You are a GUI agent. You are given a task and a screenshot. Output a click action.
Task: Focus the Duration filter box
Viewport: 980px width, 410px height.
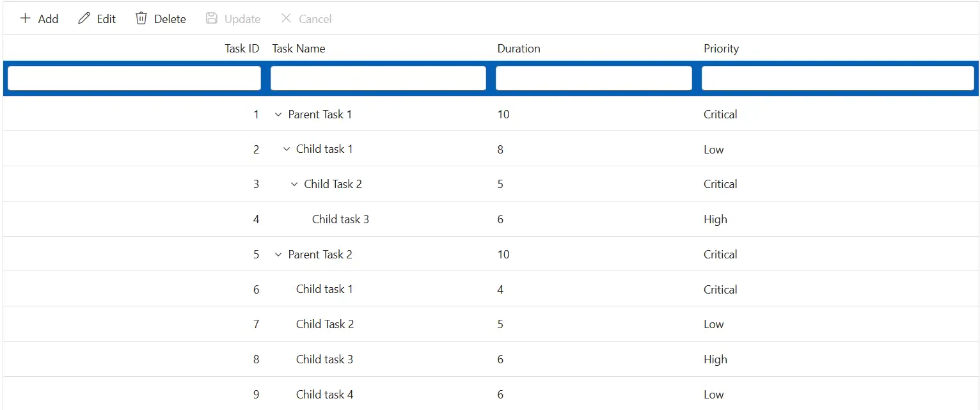tap(594, 78)
